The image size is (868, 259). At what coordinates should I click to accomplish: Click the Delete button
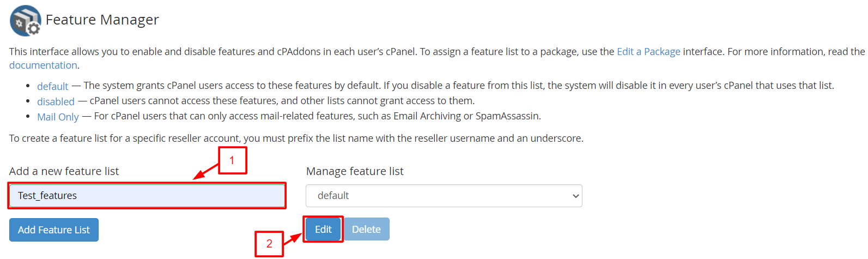coord(366,230)
